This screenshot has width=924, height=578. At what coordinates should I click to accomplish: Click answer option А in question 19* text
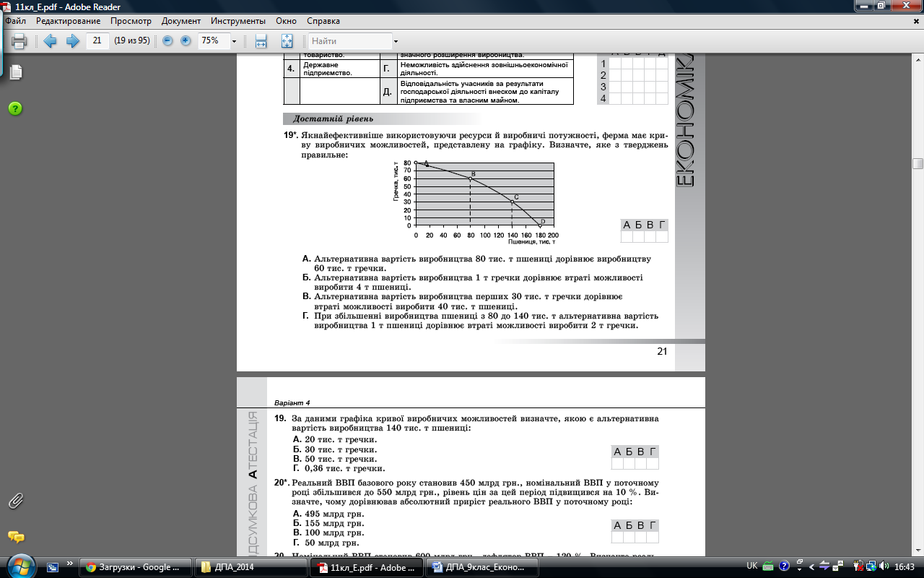click(477, 263)
